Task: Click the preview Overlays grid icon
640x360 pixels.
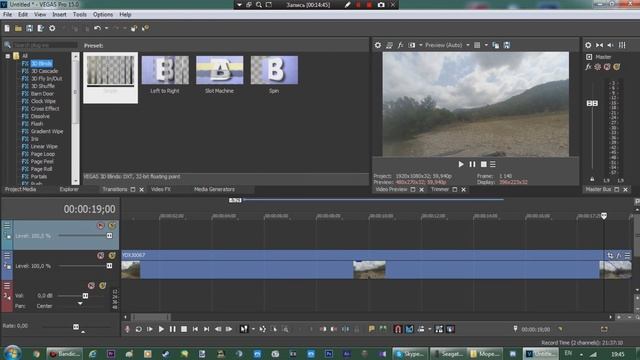Action: coord(477,45)
